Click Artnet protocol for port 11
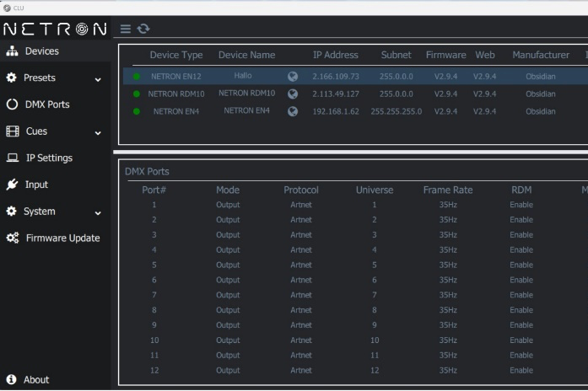This screenshot has width=588, height=391. pyautogui.click(x=301, y=355)
